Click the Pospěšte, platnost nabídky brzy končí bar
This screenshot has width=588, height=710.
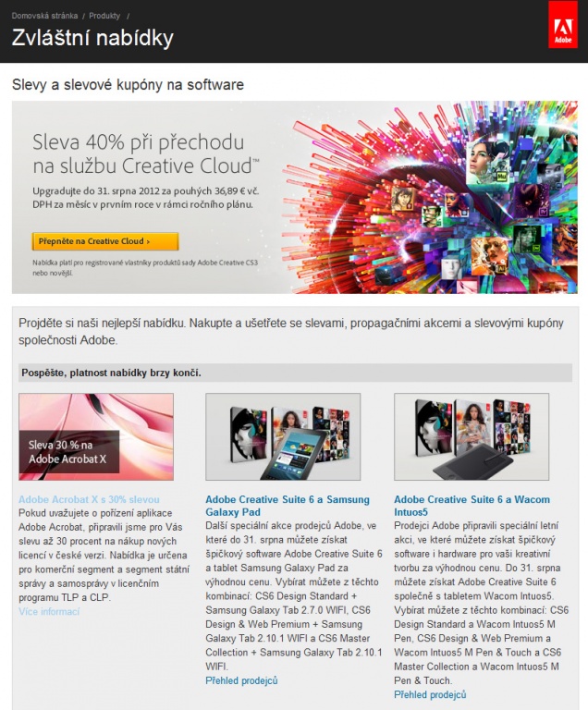(x=295, y=373)
